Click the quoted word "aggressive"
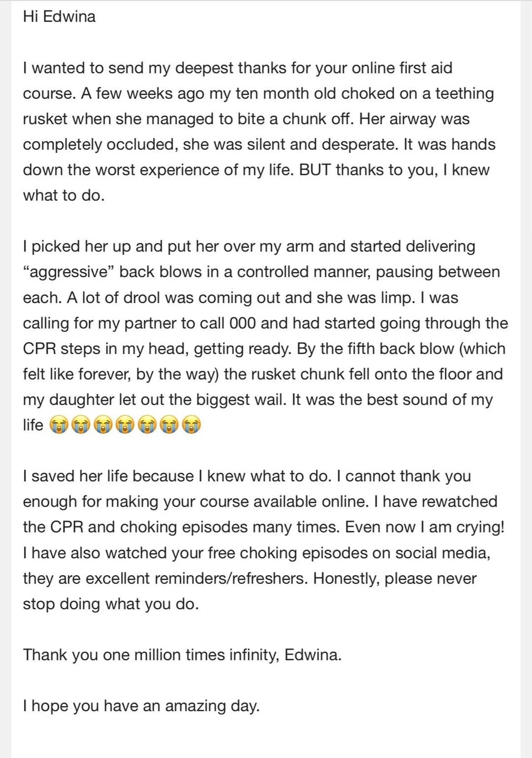Viewport: 532px width, 758px height. click(x=68, y=272)
